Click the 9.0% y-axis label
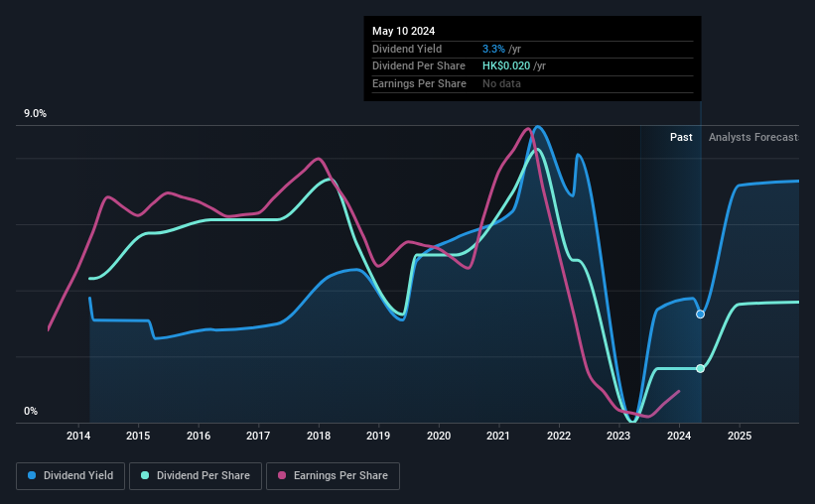 click(35, 114)
